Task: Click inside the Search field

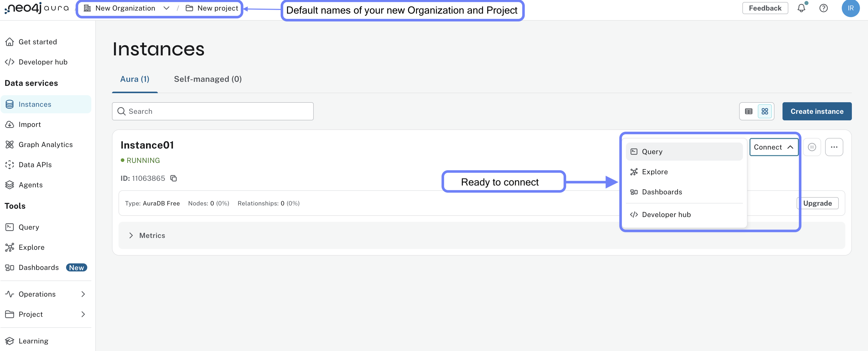Action: click(212, 111)
